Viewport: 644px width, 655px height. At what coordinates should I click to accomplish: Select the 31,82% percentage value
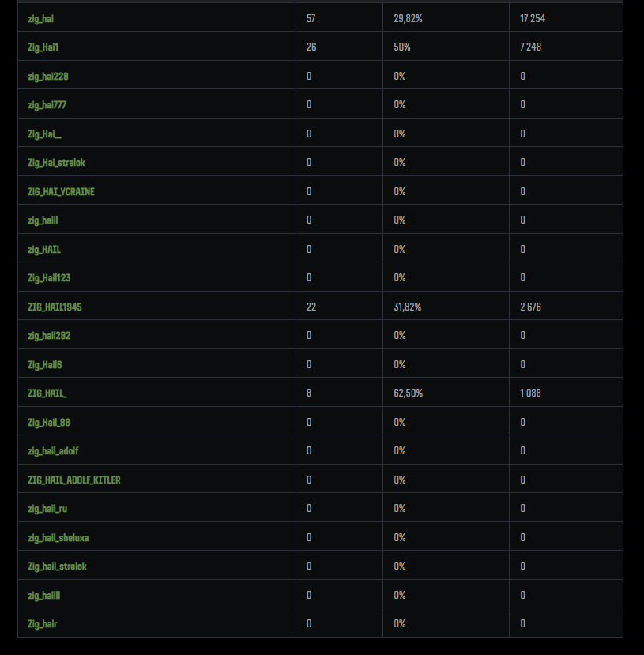coord(408,307)
